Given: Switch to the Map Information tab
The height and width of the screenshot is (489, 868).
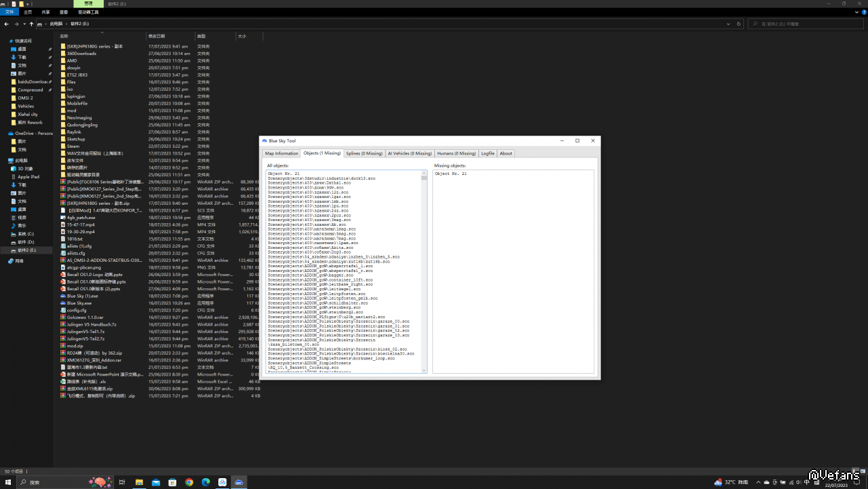Looking at the screenshot, I should click(281, 153).
